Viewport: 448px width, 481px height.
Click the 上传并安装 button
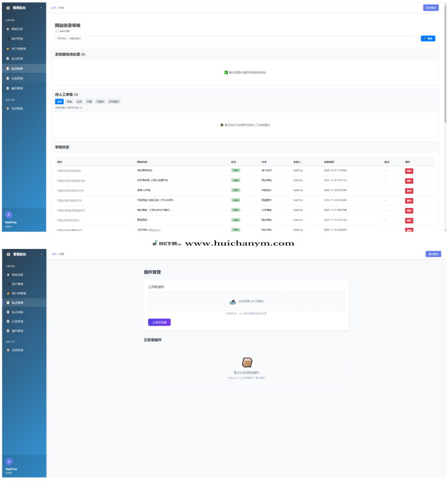click(159, 322)
